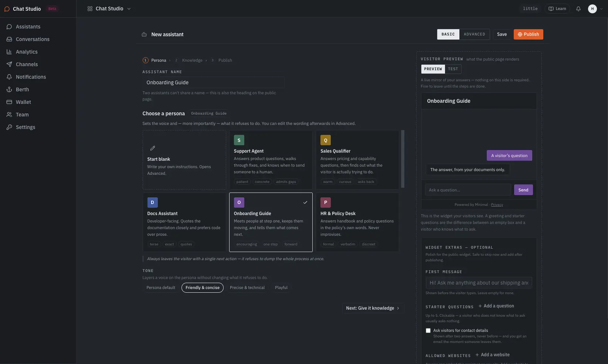The width and height of the screenshot is (608, 364).
Task: Click the Team people icon
Action: (9, 115)
